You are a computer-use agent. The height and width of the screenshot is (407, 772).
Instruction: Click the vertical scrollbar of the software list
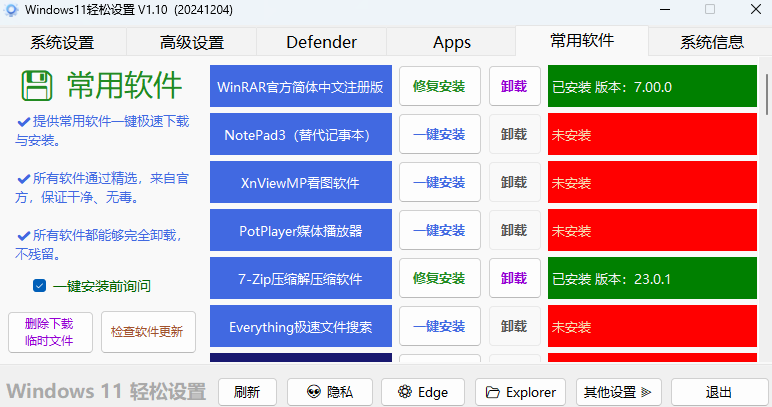766,94
